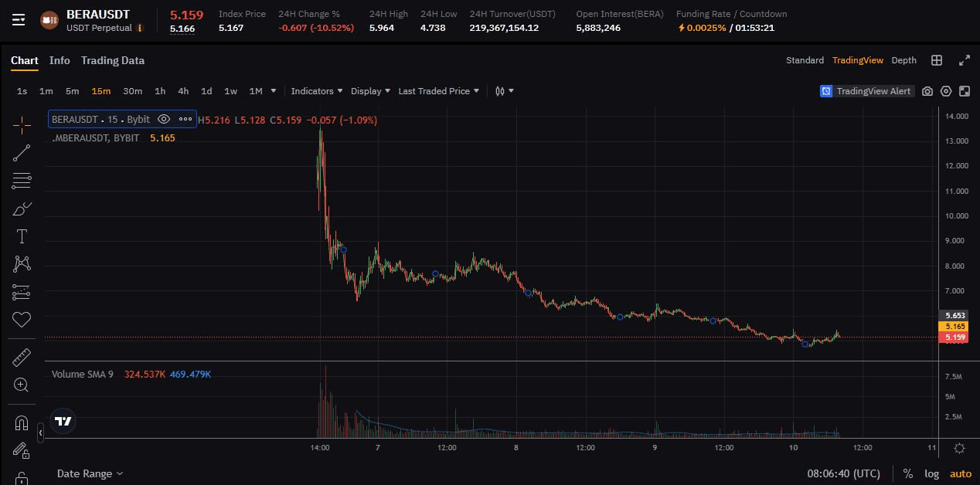Click the 24H Turnover value 219,367,154.12
980x485 pixels.
pyautogui.click(x=504, y=28)
